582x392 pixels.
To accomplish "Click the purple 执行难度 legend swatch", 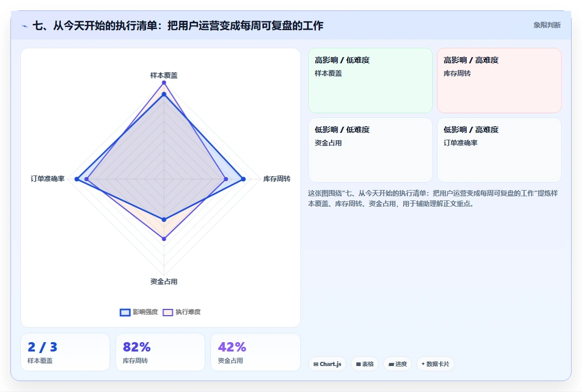I will click(168, 312).
